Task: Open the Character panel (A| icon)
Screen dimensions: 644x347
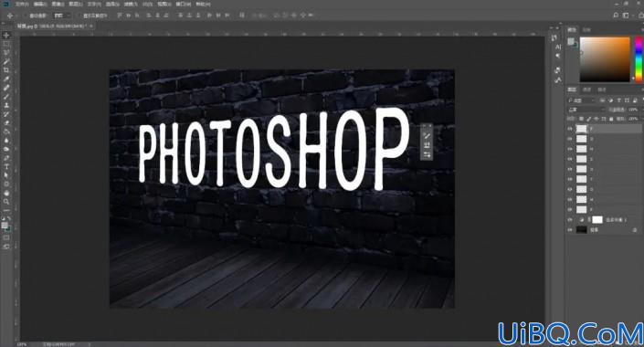Action: [x=558, y=47]
